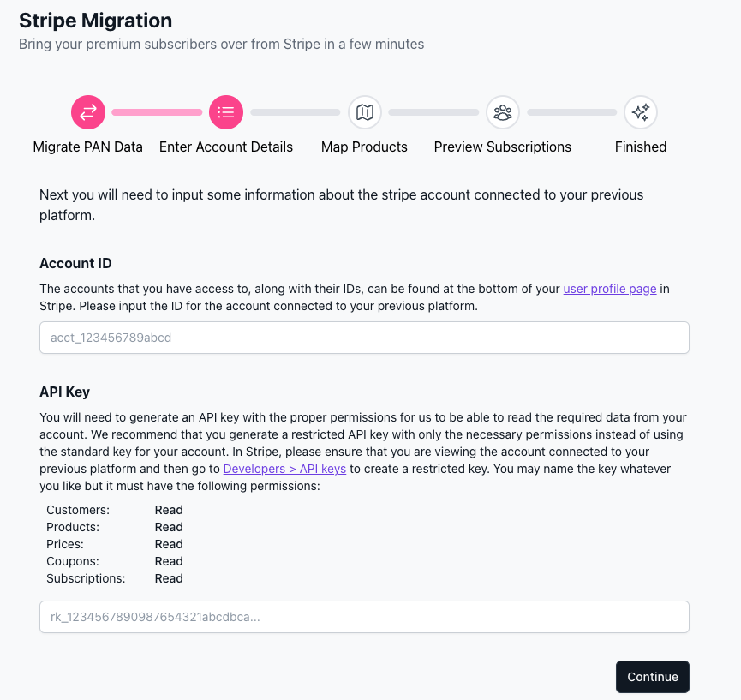This screenshot has width=741, height=700.
Task: Focus the Account ID input field
Action: point(364,338)
